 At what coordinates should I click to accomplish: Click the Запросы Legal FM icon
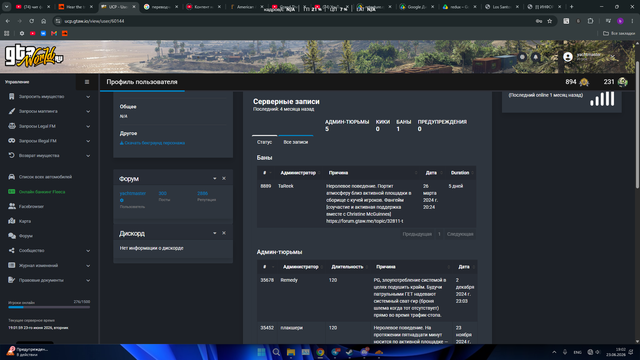(11, 126)
